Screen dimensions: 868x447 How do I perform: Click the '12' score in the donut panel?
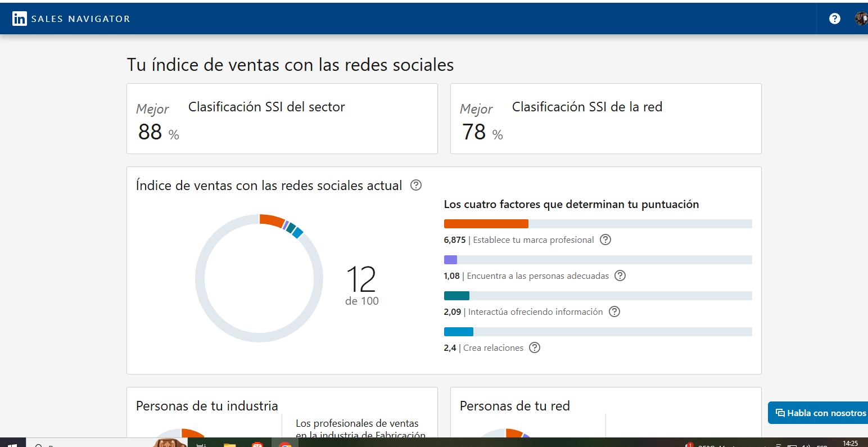coord(361,279)
